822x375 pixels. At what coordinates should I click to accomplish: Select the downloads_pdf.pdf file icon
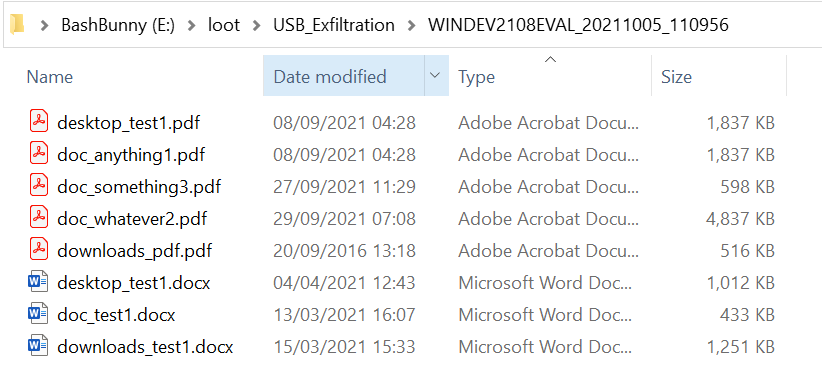(39, 250)
